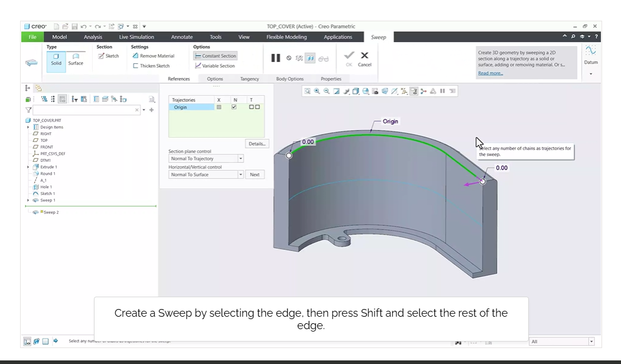The width and height of the screenshot is (621, 364).
Task: Select the Surface sweep type icon
Action: [x=76, y=59]
